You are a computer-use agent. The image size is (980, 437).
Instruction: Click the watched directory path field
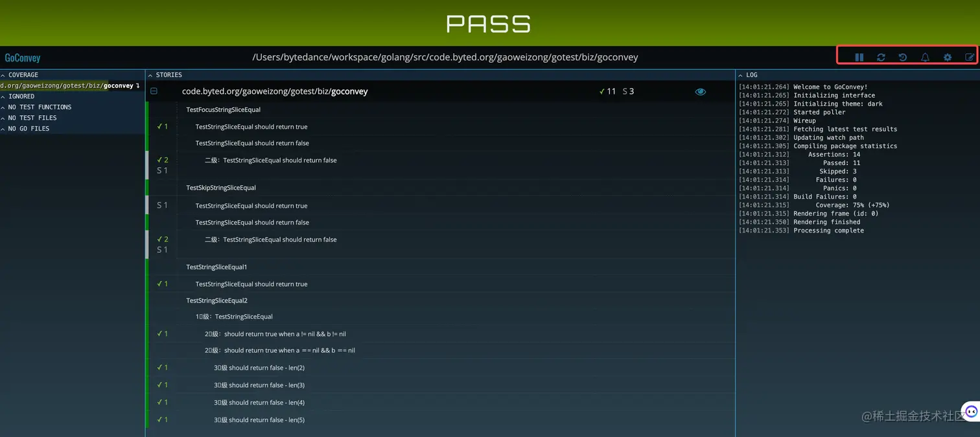pos(445,57)
